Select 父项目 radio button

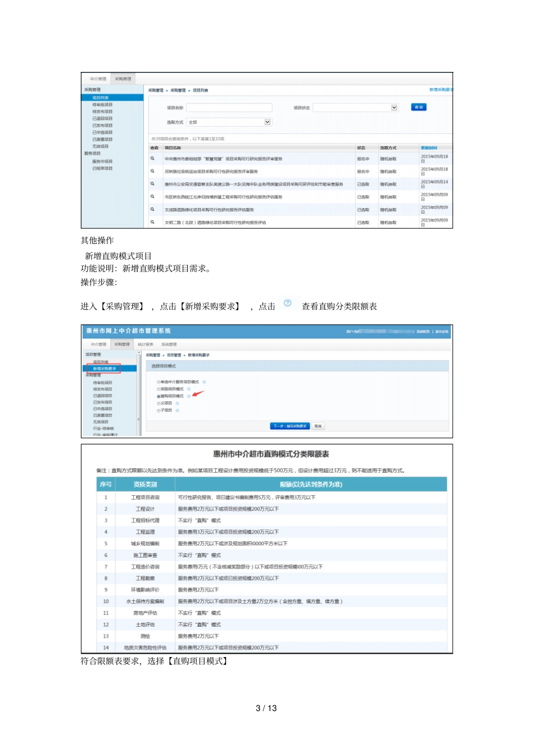[159, 404]
